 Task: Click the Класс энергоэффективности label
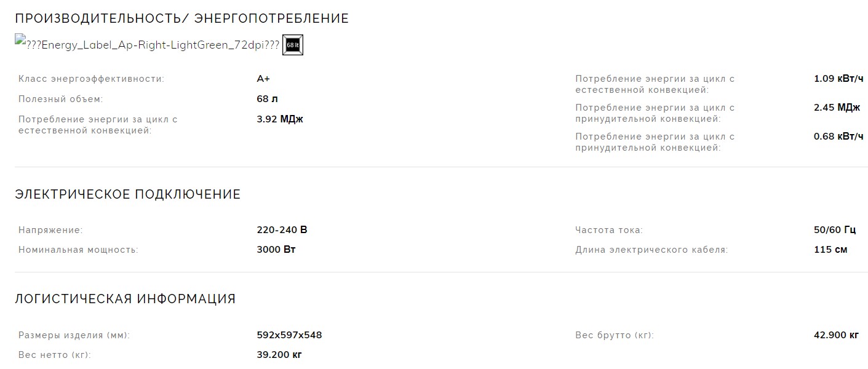pos(92,79)
